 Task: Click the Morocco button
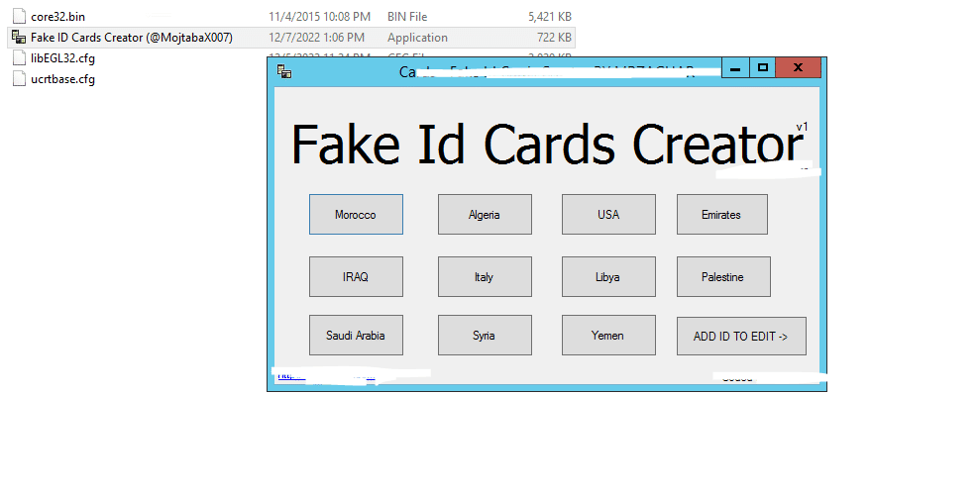click(356, 215)
